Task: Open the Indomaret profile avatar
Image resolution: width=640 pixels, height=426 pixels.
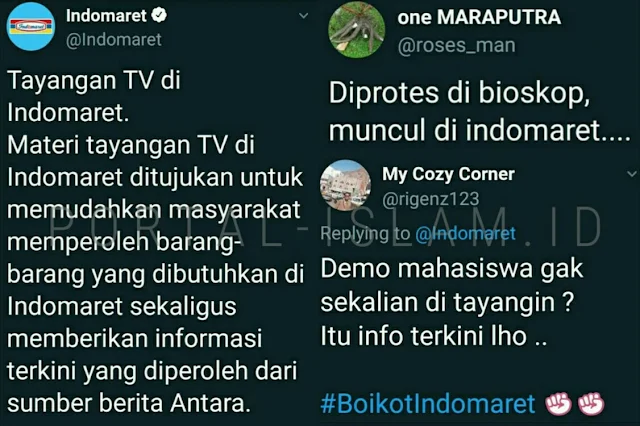Action: click(31, 27)
